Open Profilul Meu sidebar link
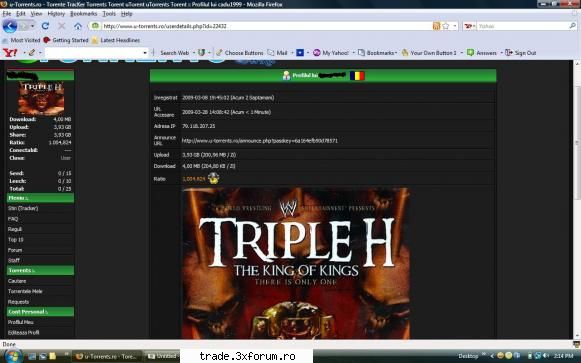This screenshot has width=581, height=363. click(x=21, y=322)
